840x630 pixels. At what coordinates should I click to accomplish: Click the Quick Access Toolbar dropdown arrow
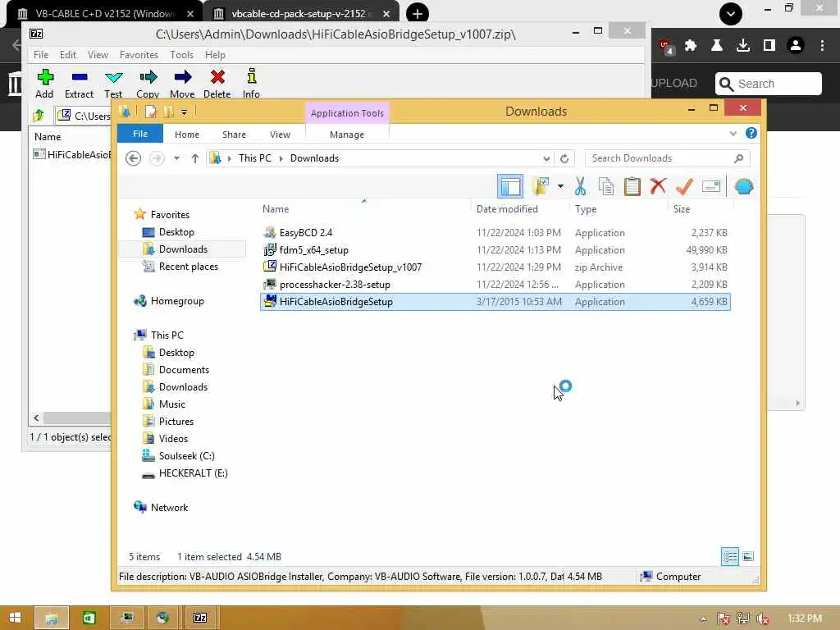tap(184, 112)
